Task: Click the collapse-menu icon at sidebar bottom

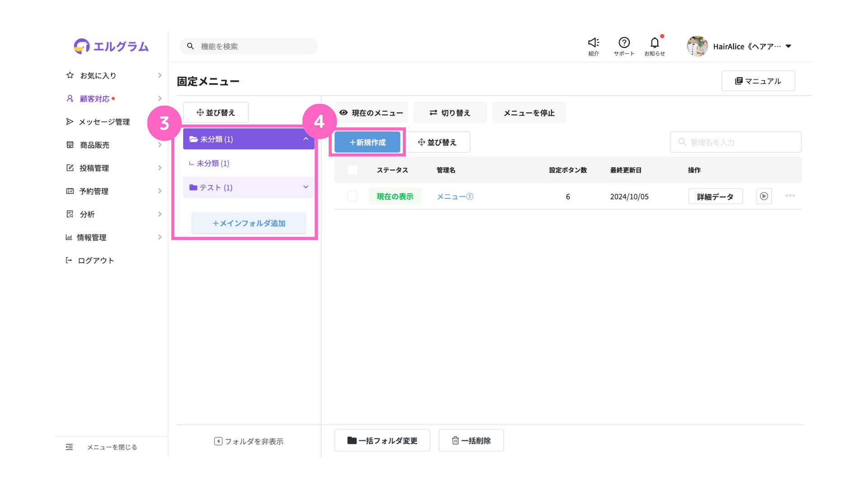Action: click(69, 447)
